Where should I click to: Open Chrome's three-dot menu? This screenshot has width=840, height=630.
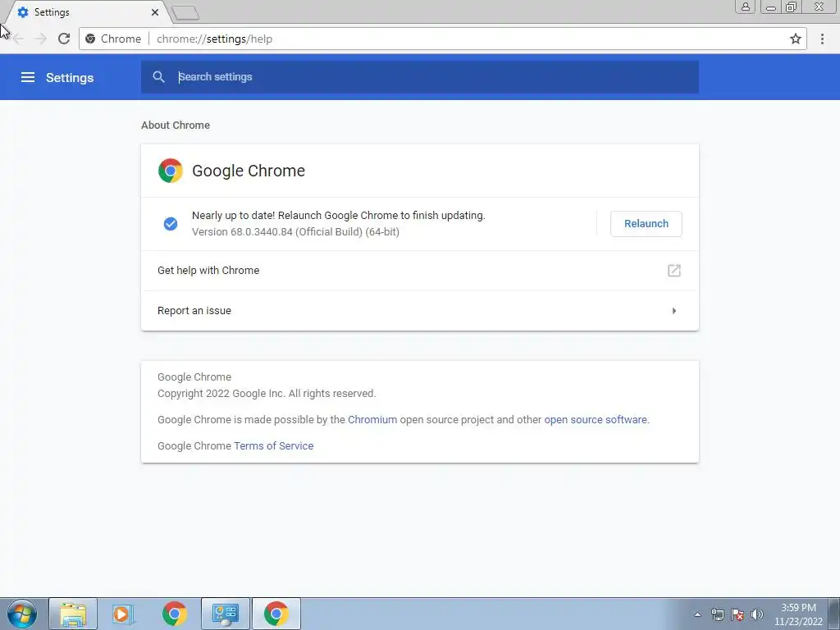(x=822, y=39)
